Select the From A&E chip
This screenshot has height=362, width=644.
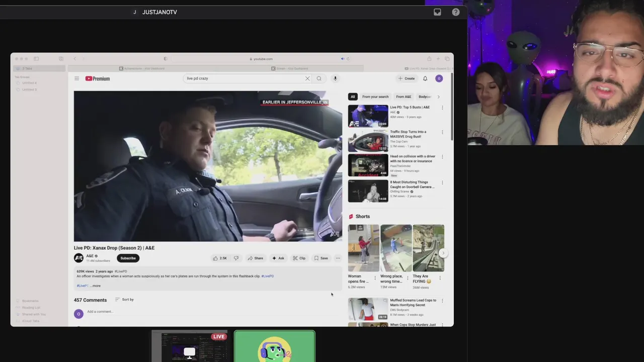pos(404,97)
